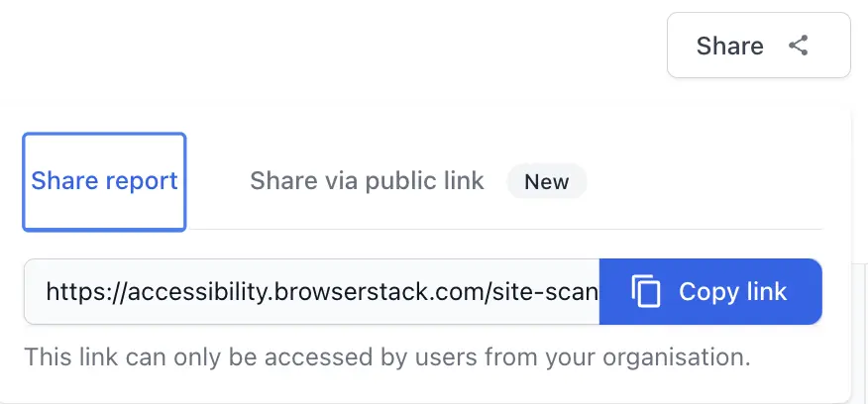Screen dimensions: 868x404
Task: Click the grey "New" pill label
Action: 546,182
